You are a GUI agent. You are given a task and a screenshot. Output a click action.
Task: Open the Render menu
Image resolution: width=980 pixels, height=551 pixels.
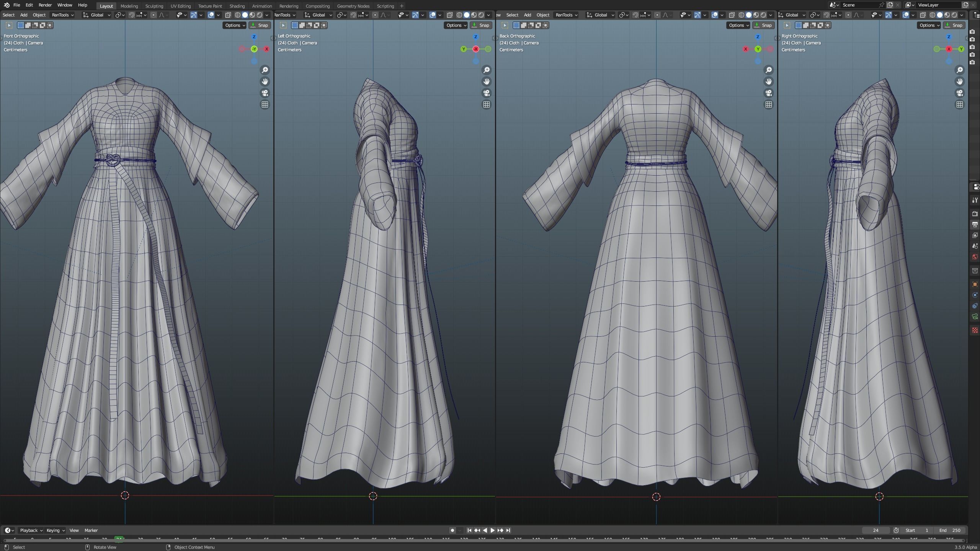pyautogui.click(x=45, y=5)
